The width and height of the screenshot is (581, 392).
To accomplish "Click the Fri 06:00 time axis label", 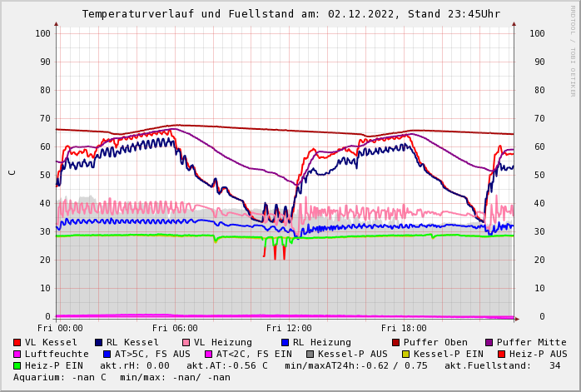I will (x=175, y=328).
